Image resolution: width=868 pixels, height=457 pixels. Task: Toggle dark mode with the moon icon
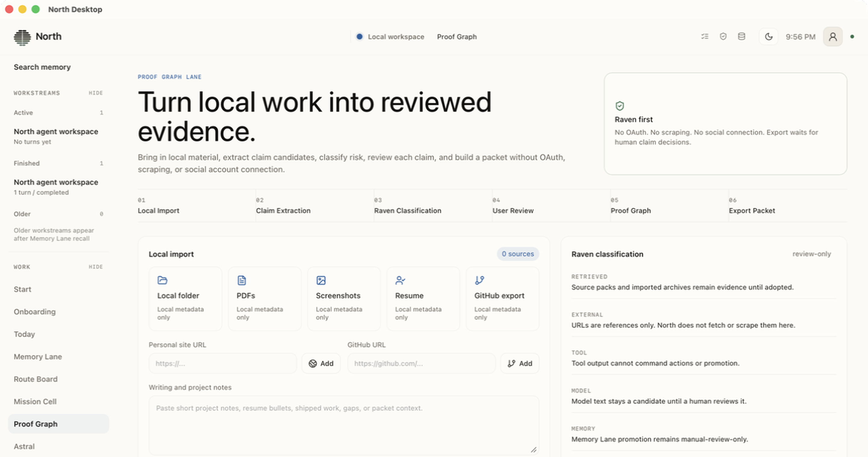click(x=769, y=36)
